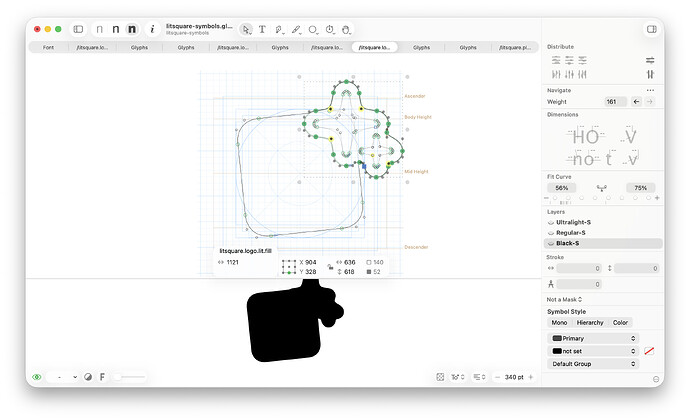The height and width of the screenshot is (420, 690).
Task: Click the Stroke height field
Action: click(x=637, y=268)
